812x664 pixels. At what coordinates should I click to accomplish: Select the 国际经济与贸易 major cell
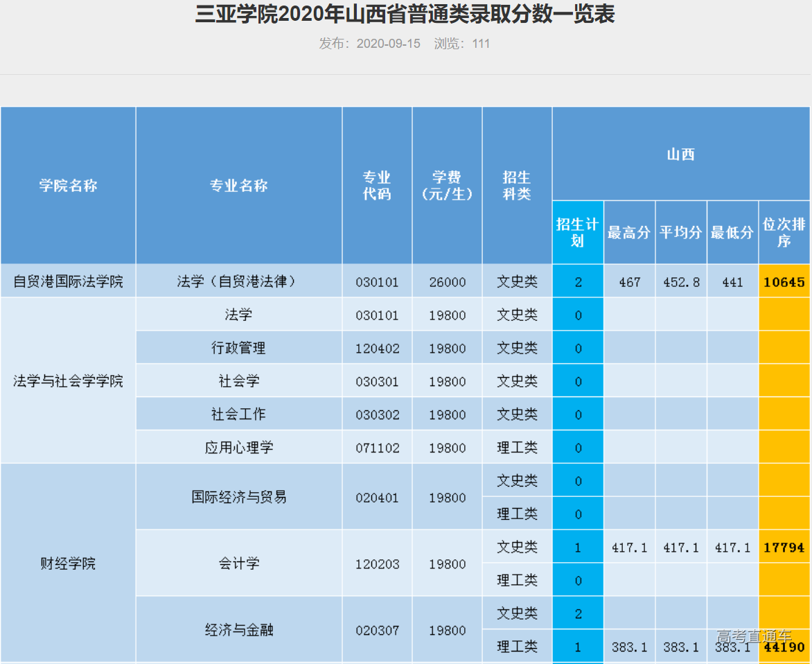(239, 497)
